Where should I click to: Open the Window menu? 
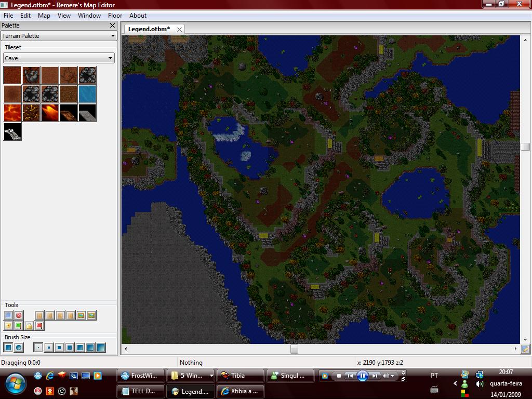[x=89, y=15]
